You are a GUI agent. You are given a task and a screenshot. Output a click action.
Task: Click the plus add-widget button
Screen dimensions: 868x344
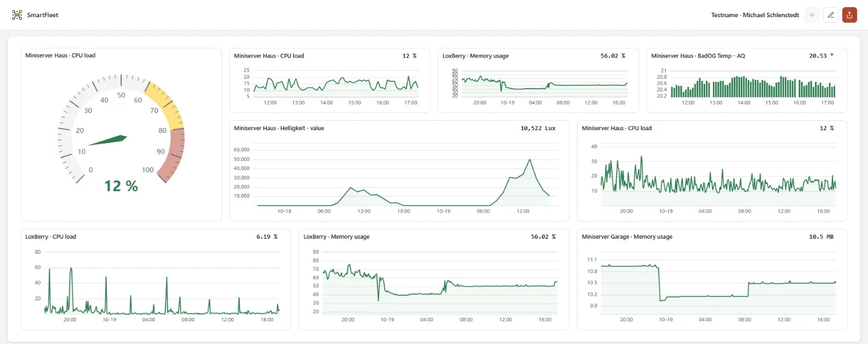coord(812,15)
